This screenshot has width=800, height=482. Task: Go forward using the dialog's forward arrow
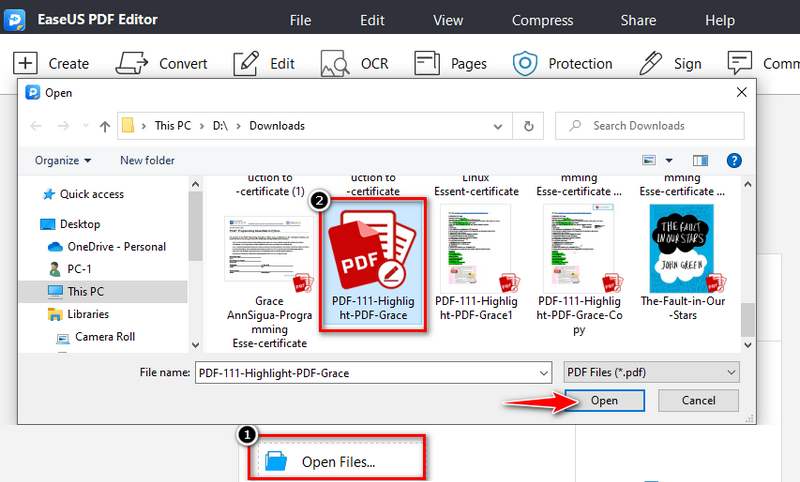[63, 125]
